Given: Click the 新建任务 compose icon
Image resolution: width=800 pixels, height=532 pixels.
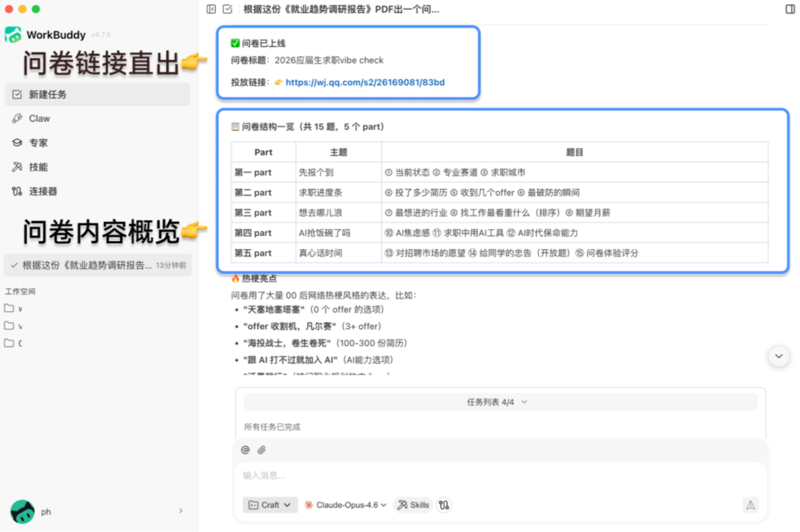Looking at the screenshot, I should coord(17,94).
